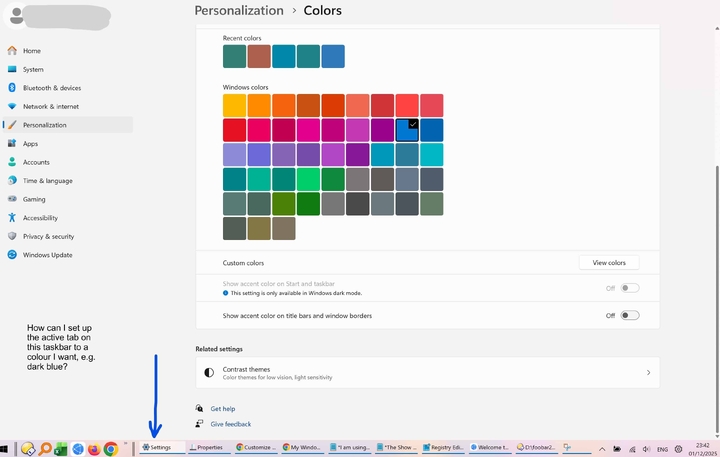The width and height of the screenshot is (720, 457).
Task: Open the pinned Chrome taskbar icon
Action: [x=111, y=448]
